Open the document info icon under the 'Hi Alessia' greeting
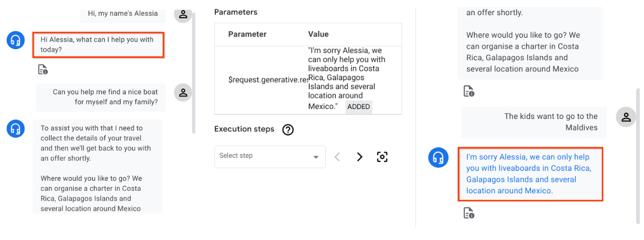Screen dimensions: 644x240 [42, 70]
